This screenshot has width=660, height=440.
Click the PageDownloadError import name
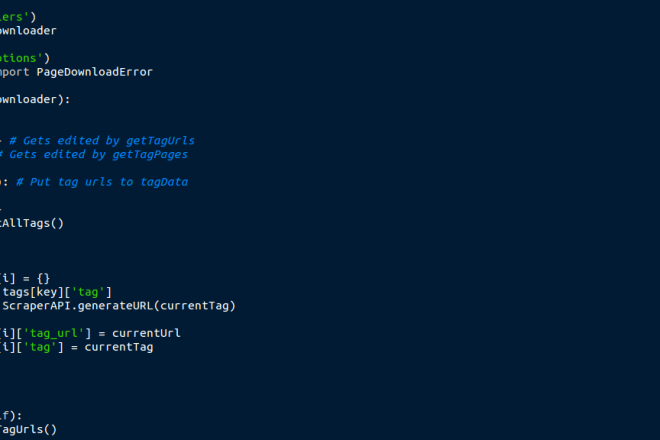pyautogui.click(x=94, y=72)
